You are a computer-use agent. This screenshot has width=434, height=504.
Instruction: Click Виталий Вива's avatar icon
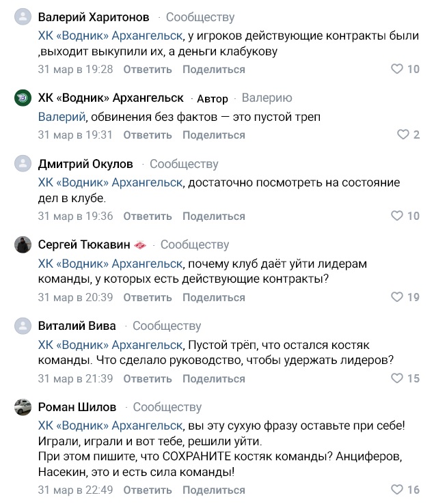coord(23,326)
